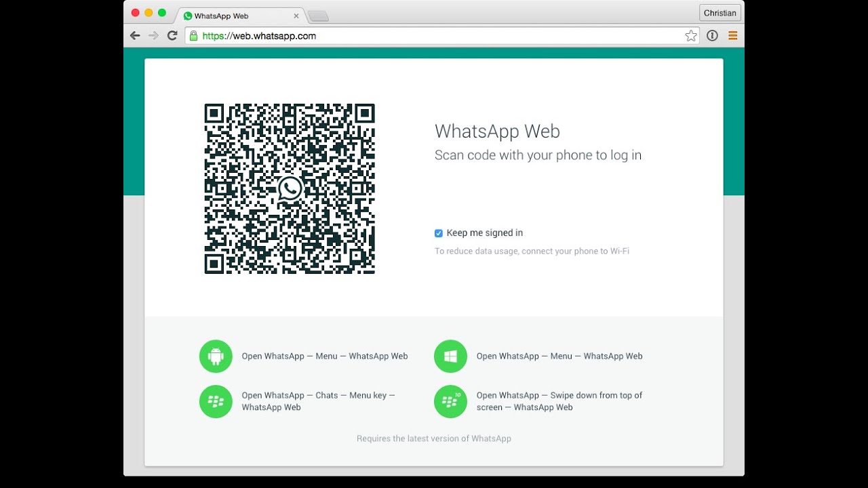Open a new tab with the tab button
Viewport: 868px width, 488px height.
(317, 16)
